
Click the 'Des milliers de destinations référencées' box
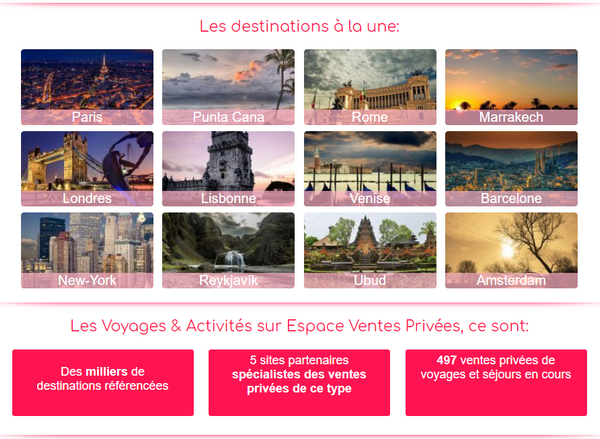(103, 382)
